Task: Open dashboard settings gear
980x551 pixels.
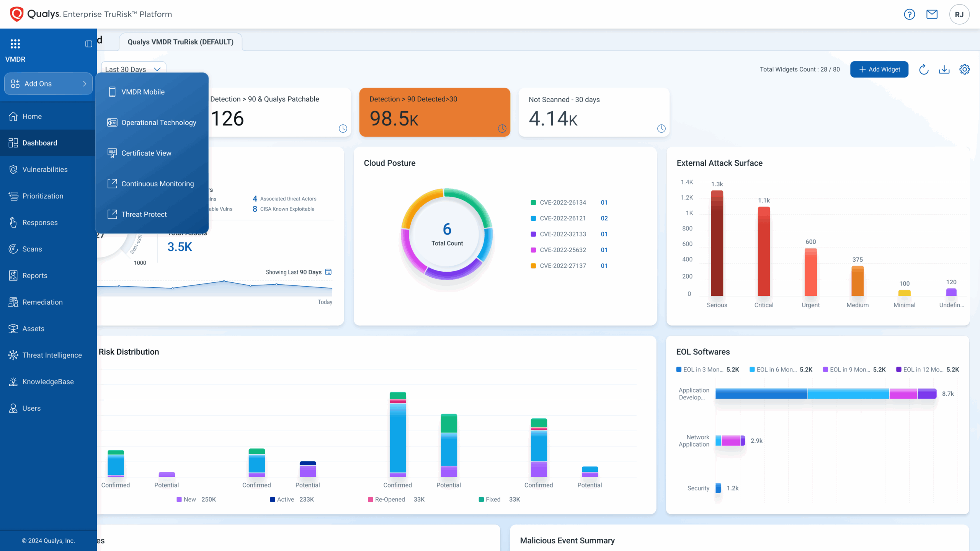Action: point(964,69)
